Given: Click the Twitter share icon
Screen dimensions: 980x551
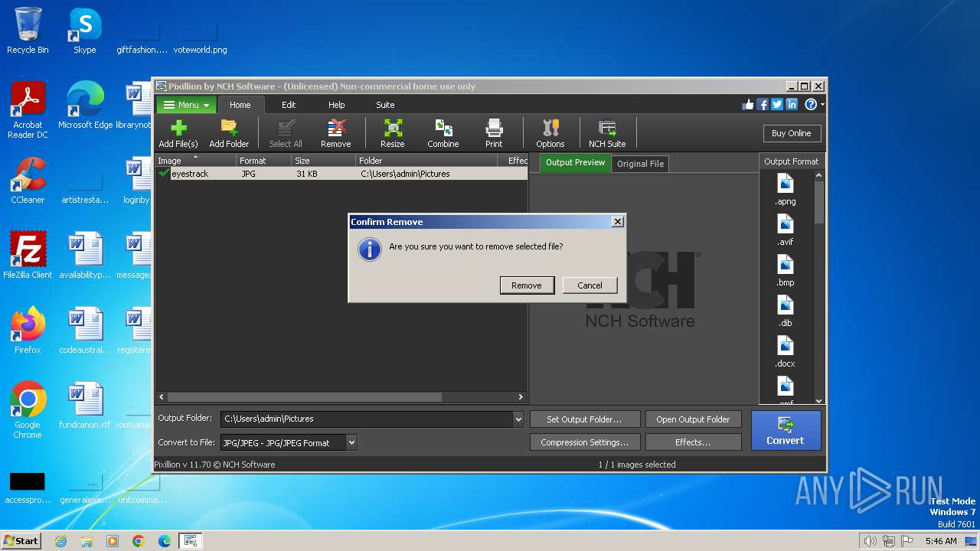Looking at the screenshot, I should point(777,104).
